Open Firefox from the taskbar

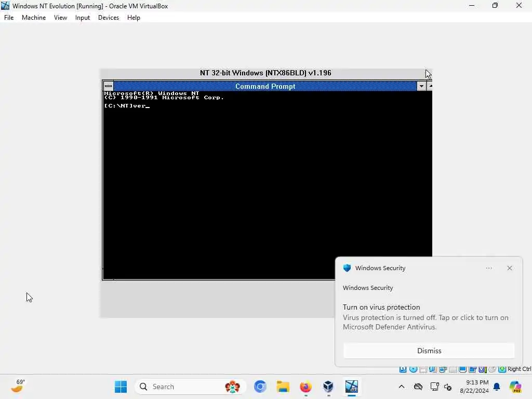305,387
